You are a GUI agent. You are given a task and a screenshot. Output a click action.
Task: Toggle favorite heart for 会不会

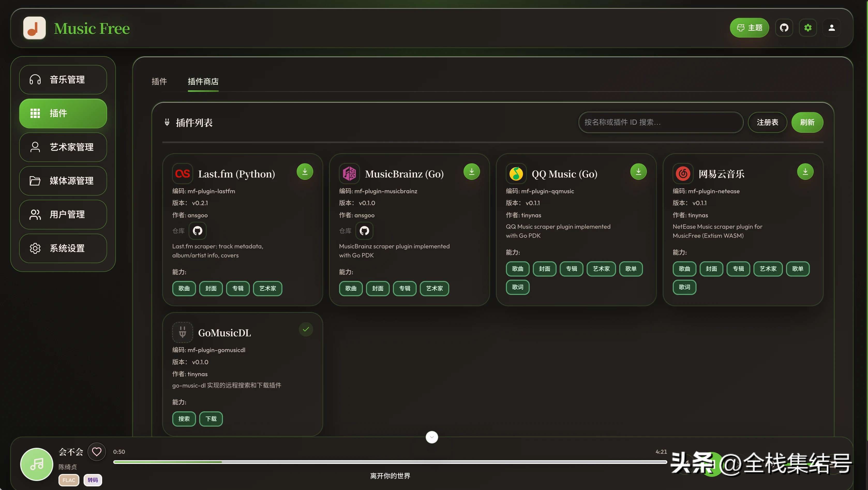pyautogui.click(x=97, y=452)
